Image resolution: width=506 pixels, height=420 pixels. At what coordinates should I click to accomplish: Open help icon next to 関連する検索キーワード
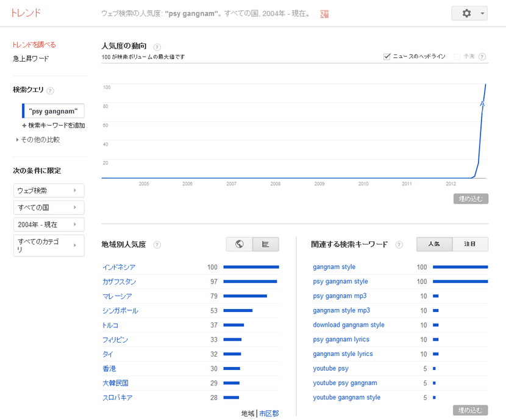399,245
